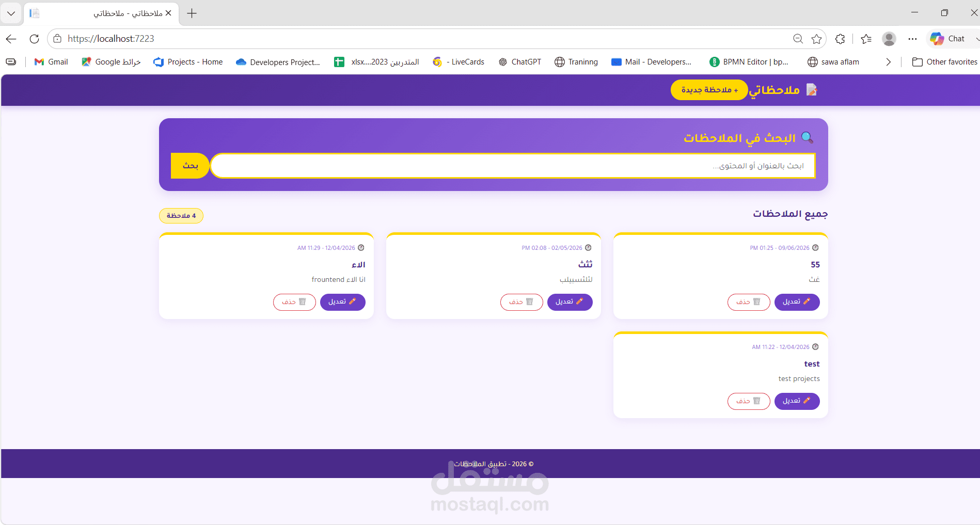Click the text انا الاء frountend
Screen dimensions: 980x525
(x=338, y=280)
